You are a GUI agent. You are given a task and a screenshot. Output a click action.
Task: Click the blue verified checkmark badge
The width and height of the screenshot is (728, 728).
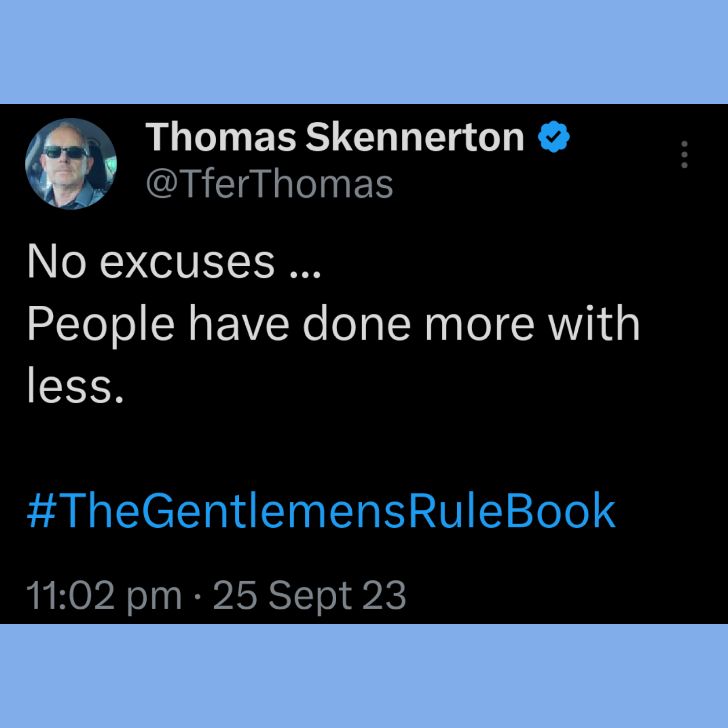[553, 136]
